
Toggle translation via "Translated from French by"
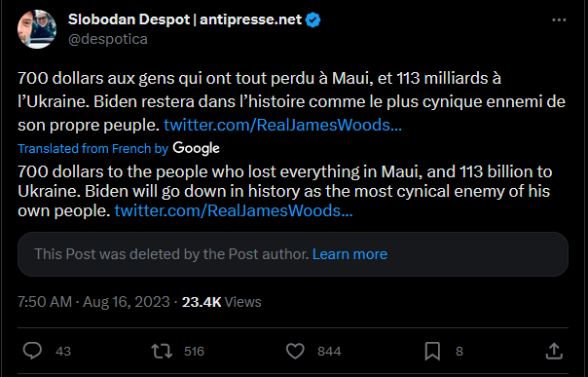[92, 149]
